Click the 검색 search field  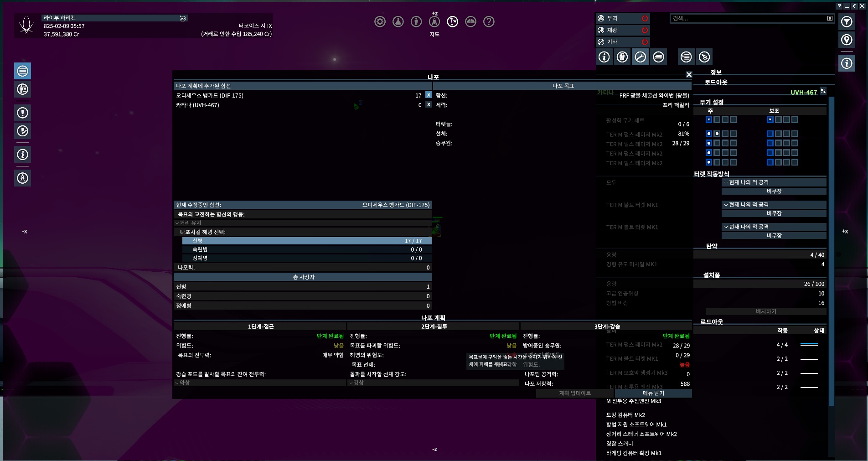748,18
